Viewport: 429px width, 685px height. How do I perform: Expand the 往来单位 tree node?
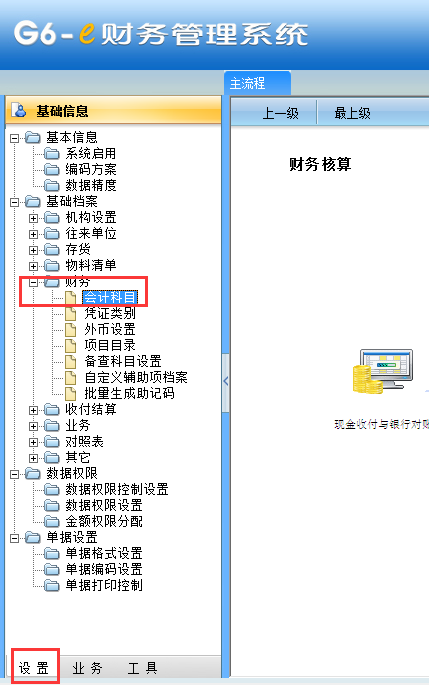33,234
